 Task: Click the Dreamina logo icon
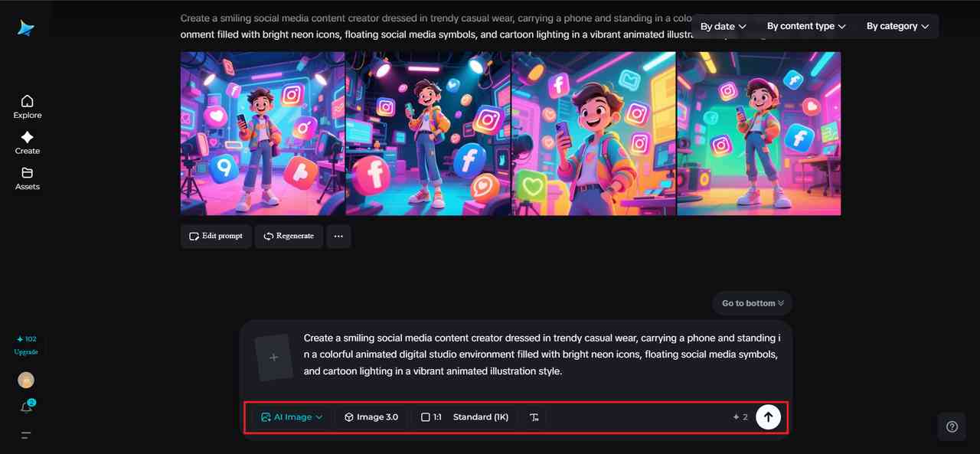(27, 28)
